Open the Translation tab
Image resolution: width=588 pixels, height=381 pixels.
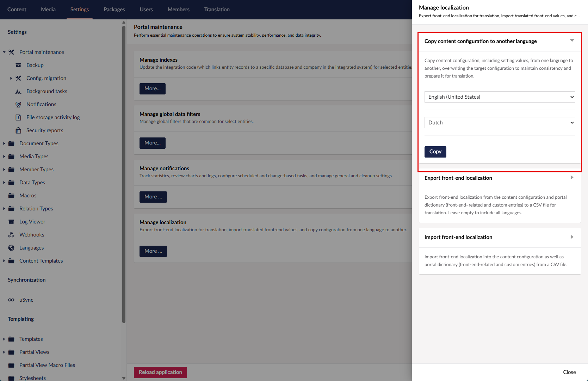point(217,10)
